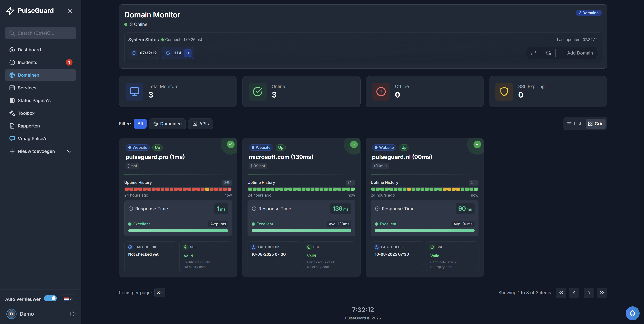
Task: Click the pulseguard.pro response time progress bar
Action: coord(178,231)
